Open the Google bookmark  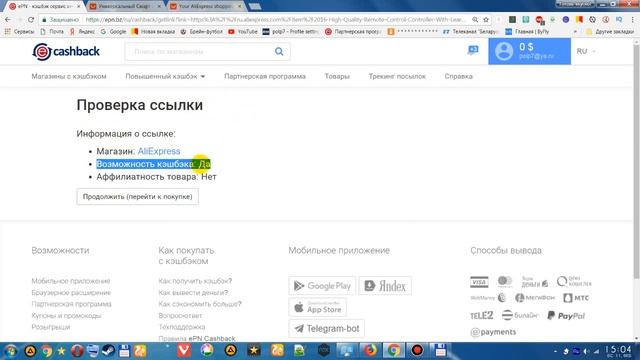pos(113,31)
